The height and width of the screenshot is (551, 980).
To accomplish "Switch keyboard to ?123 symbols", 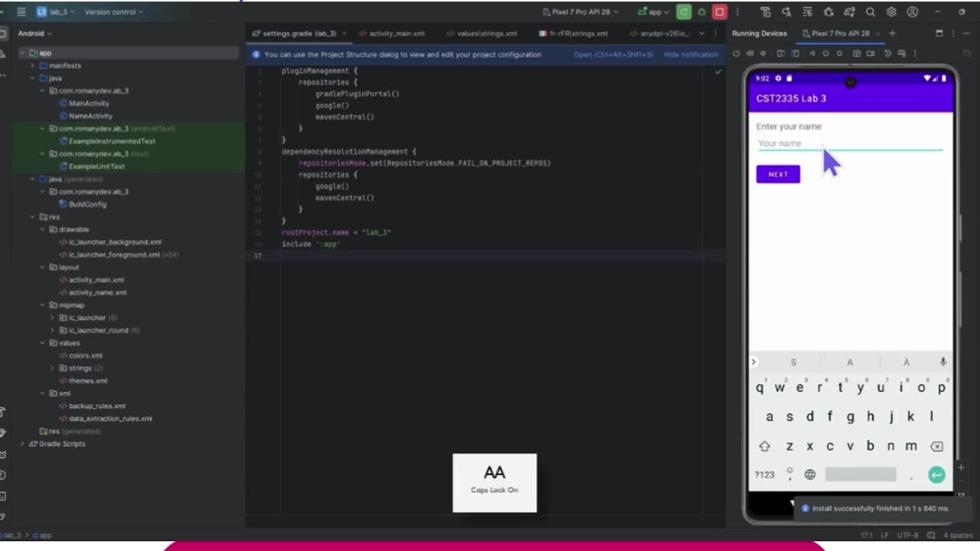I will coord(764,474).
